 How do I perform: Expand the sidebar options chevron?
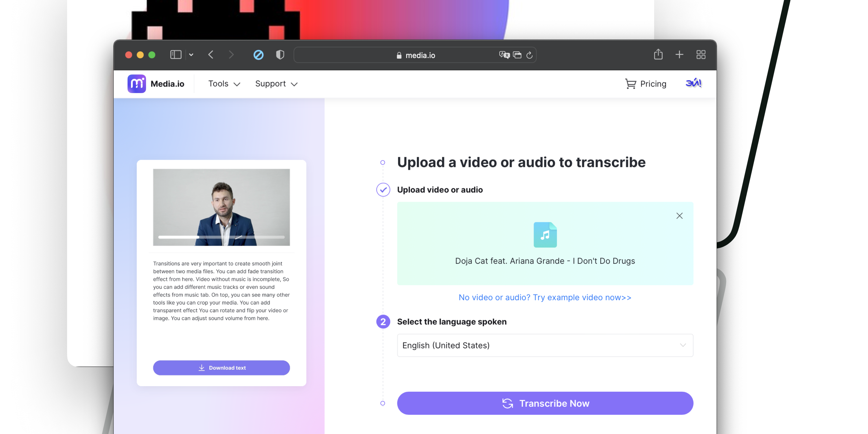(191, 55)
